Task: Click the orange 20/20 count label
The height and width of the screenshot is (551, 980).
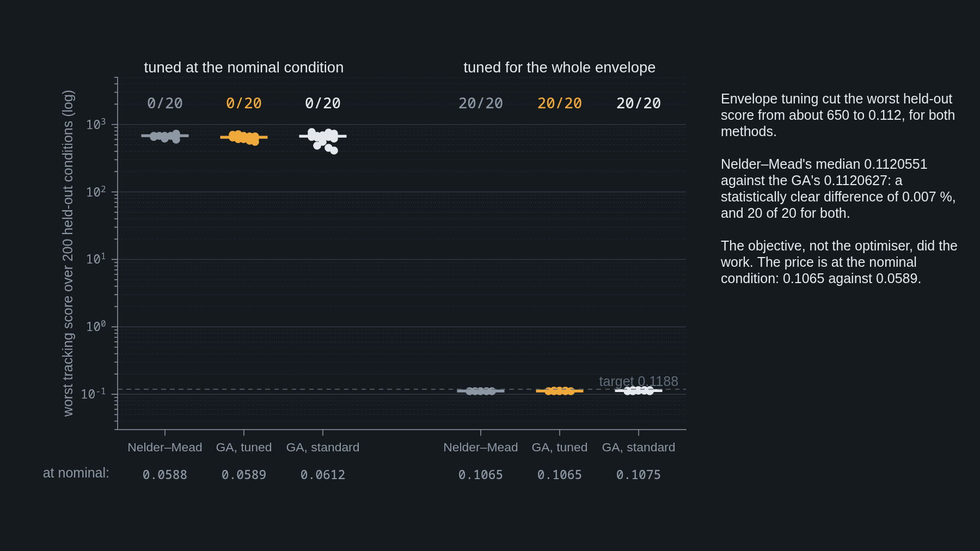Action: tap(560, 103)
